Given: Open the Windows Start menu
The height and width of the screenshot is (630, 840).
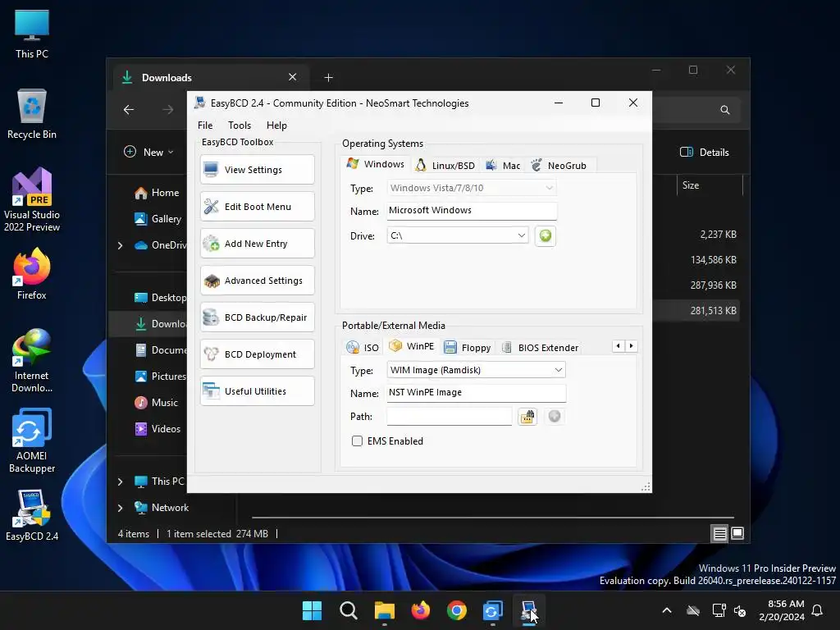Looking at the screenshot, I should 312,610.
